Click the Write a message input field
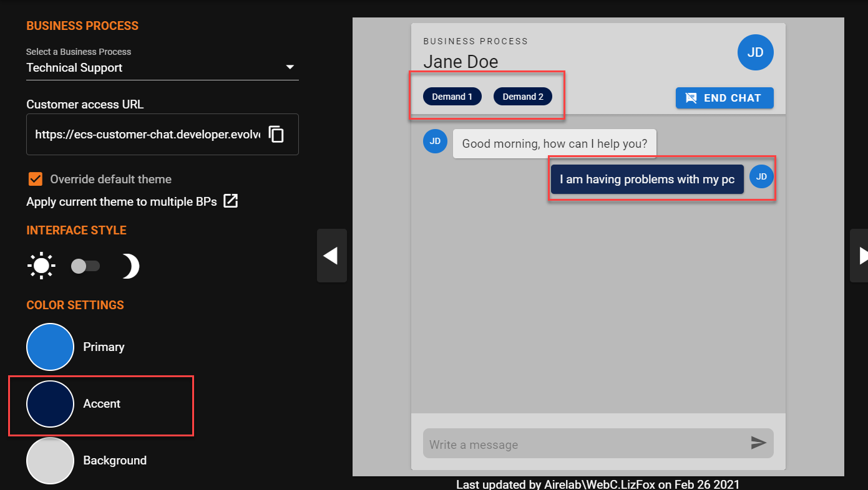The height and width of the screenshot is (490, 868). click(x=583, y=444)
